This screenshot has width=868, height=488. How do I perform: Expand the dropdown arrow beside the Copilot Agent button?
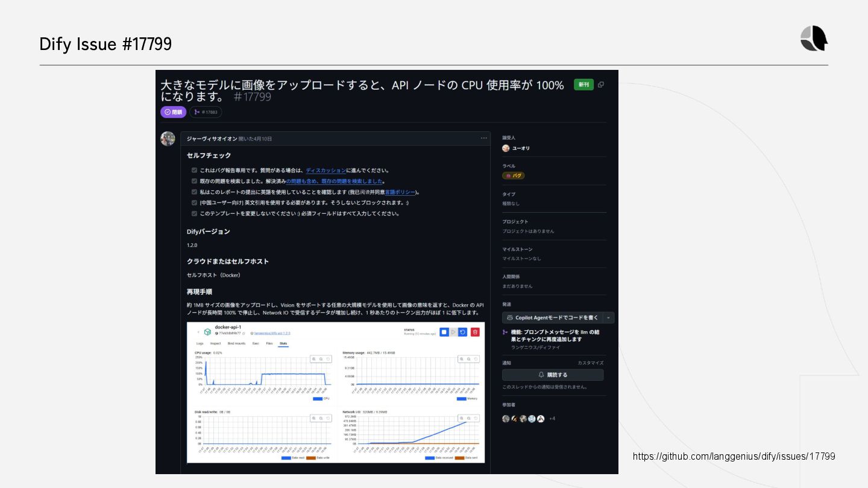tap(609, 318)
